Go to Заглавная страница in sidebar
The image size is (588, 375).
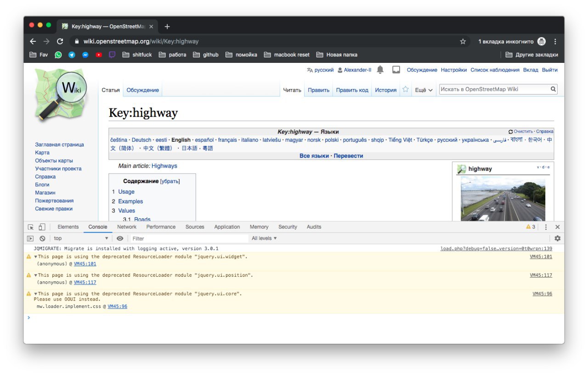(59, 145)
